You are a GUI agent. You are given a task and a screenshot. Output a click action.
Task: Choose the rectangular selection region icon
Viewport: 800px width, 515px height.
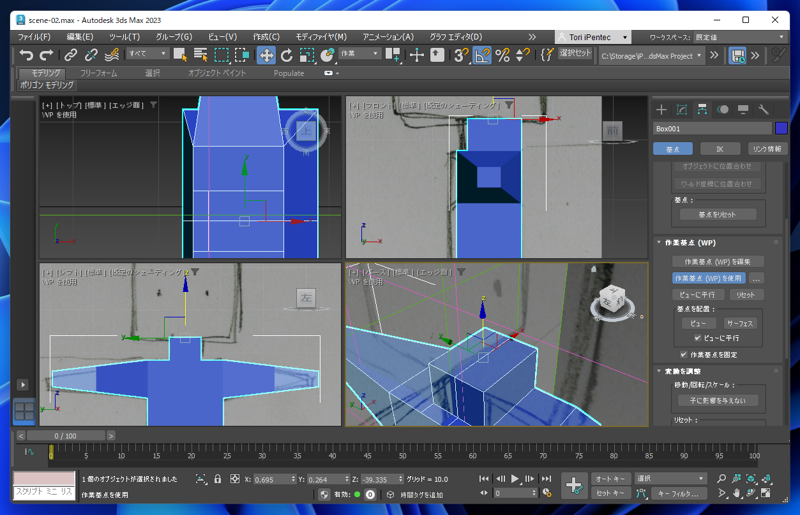pos(221,55)
